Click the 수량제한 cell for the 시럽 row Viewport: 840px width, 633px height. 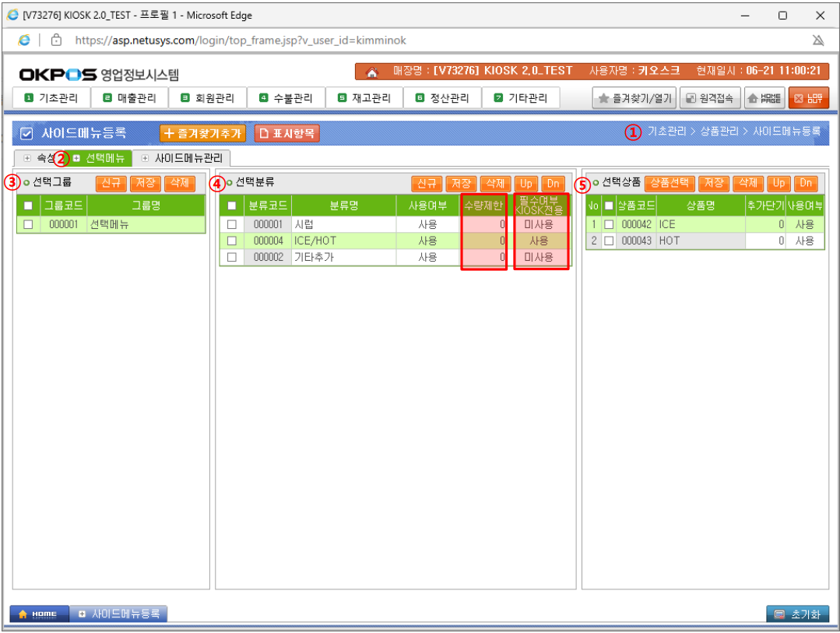pyautogui.click(x=483, y=224)
